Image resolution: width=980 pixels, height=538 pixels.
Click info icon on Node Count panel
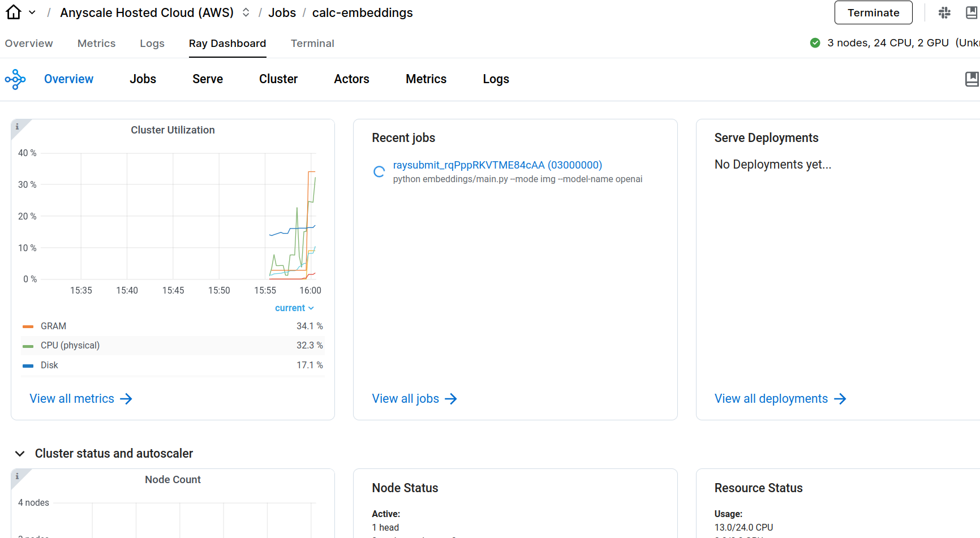18,476
